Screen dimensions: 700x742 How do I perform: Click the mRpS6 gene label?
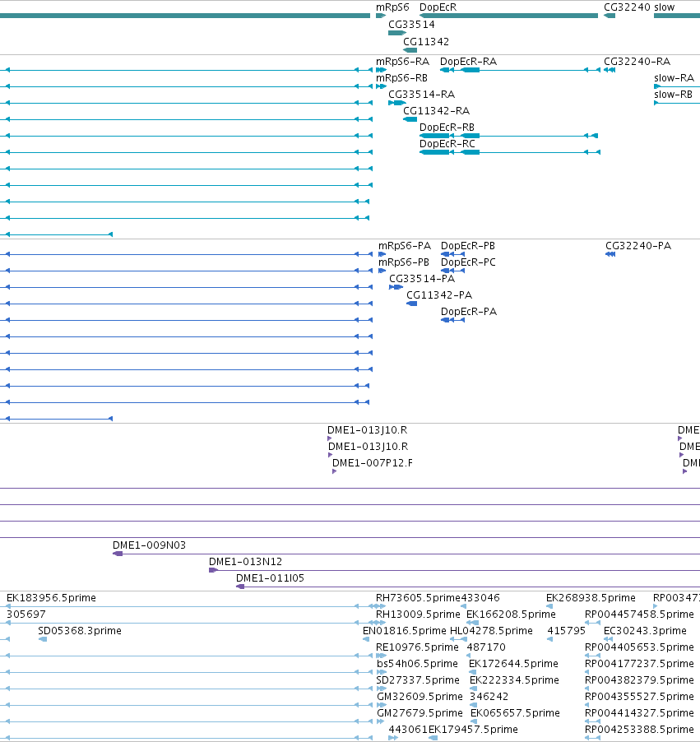click(392, 7)
